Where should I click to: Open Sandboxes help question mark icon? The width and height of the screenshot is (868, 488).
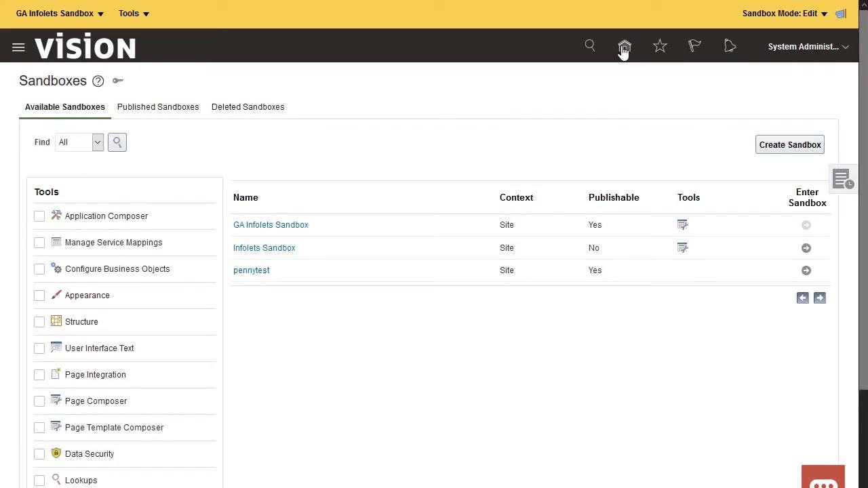(x=98, y=81)
